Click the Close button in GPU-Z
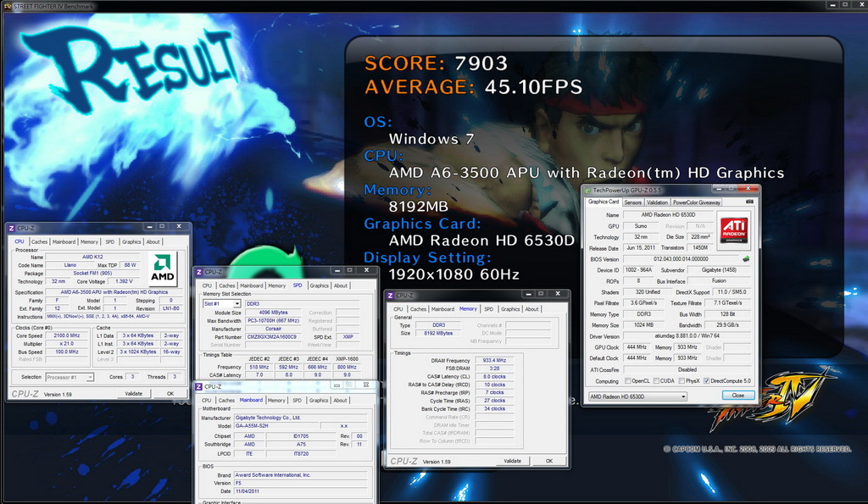The image size is (868, 504). pos(738,395)
